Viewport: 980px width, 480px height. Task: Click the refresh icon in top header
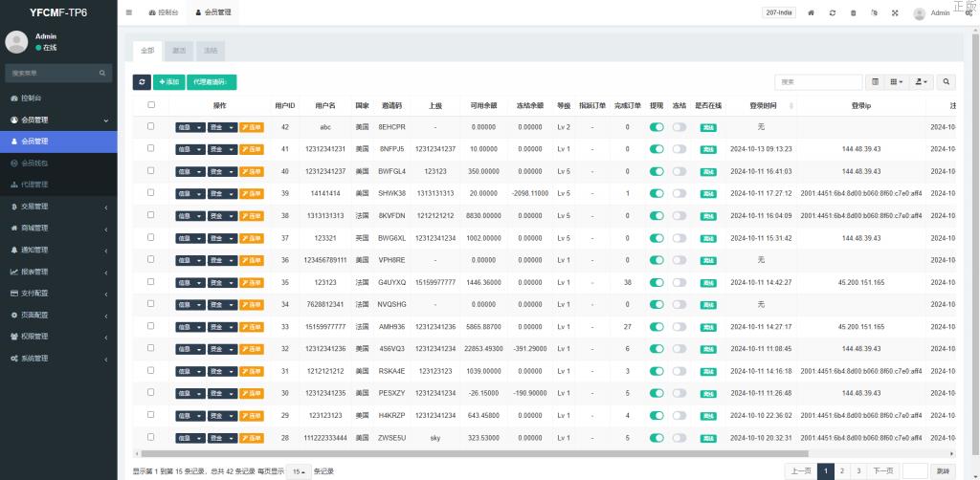point(833,12)
